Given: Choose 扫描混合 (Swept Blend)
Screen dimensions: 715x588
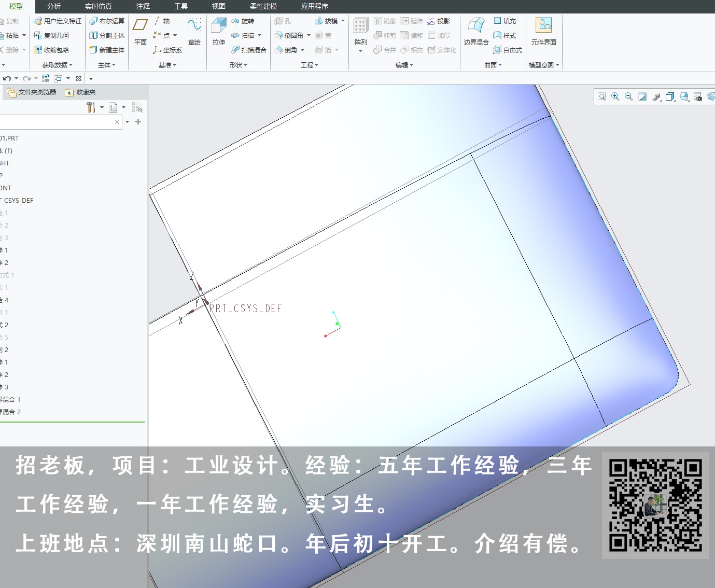Looking at the screenshot, I should (249, 50).
